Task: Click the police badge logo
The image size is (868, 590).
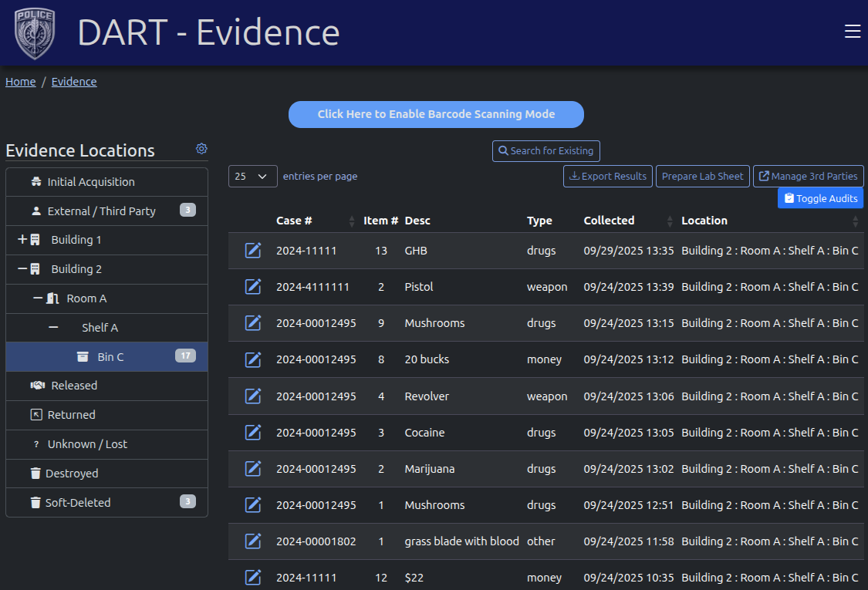Action: 34,33
